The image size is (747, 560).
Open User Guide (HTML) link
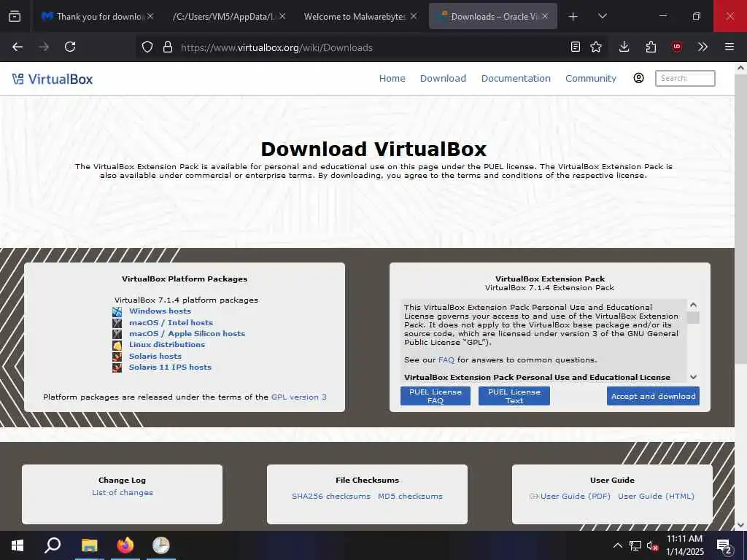[x=656, y=496]
